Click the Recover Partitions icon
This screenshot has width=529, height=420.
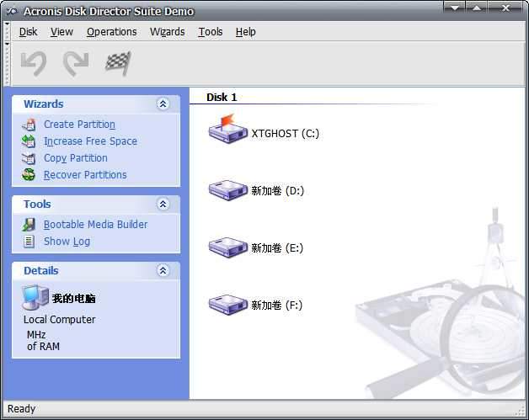pos(29,174)
